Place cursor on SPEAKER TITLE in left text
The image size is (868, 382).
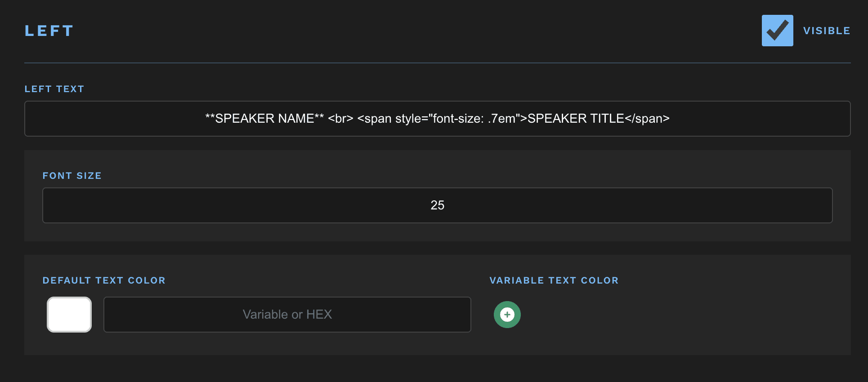click(576, 119)
